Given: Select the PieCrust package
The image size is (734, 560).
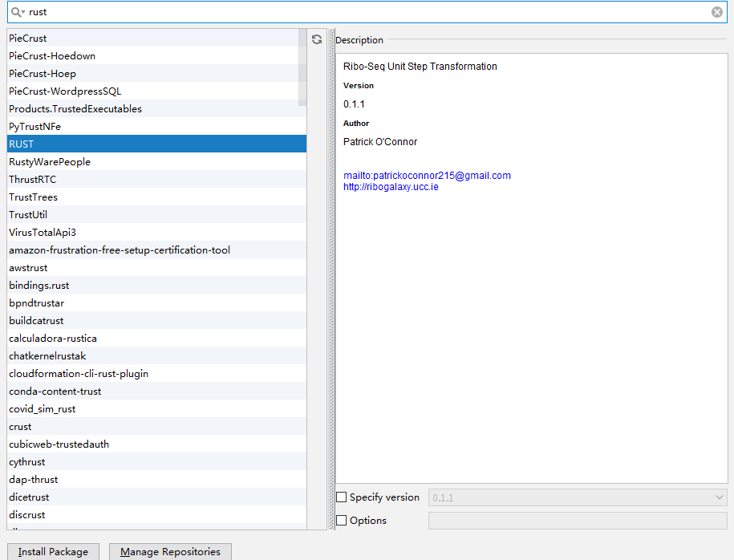Looking at the screenshot, I should click(x=156, y=38).
